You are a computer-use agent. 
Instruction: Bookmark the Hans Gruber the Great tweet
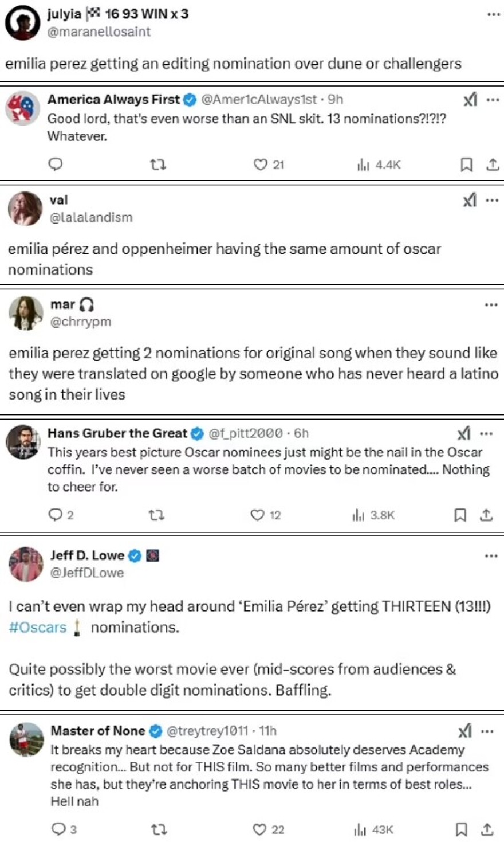pos(460,515)
